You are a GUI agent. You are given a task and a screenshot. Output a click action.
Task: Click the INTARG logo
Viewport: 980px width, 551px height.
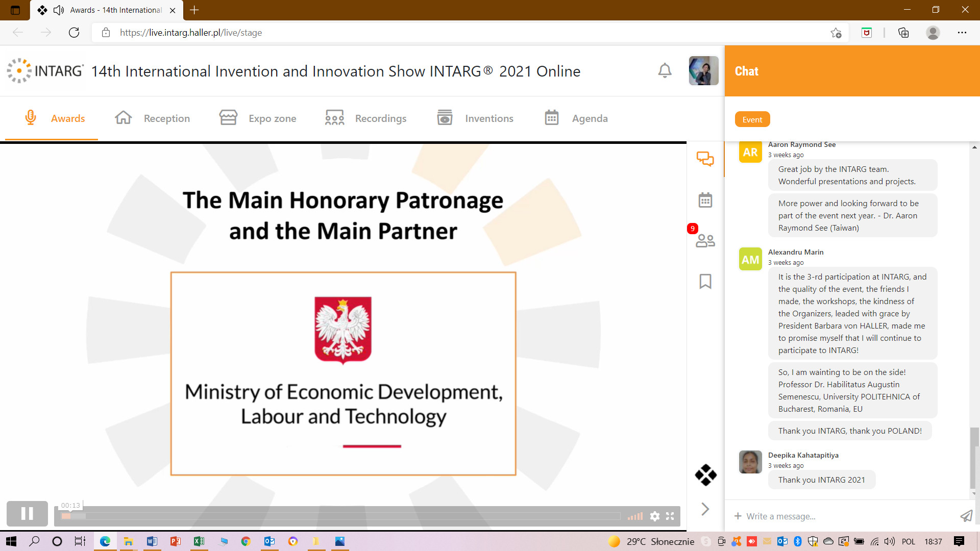pos(45,70)
